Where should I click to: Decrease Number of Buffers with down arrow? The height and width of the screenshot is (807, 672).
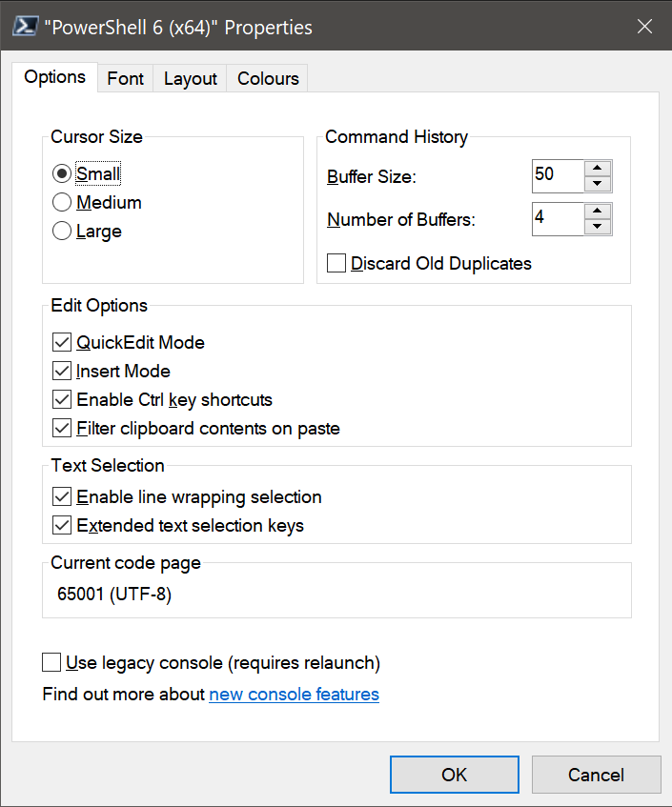click(598, 227)
